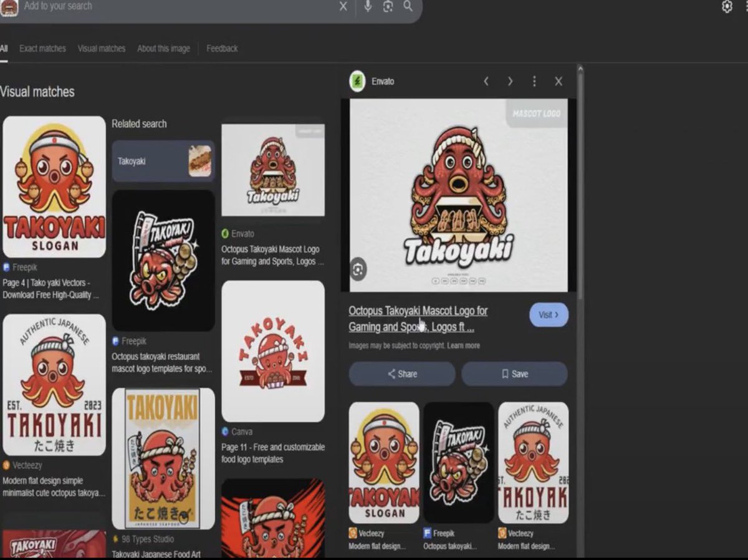Open Envato mascot logo result thumbnail
748x560 pixels.
pos(273,170)
